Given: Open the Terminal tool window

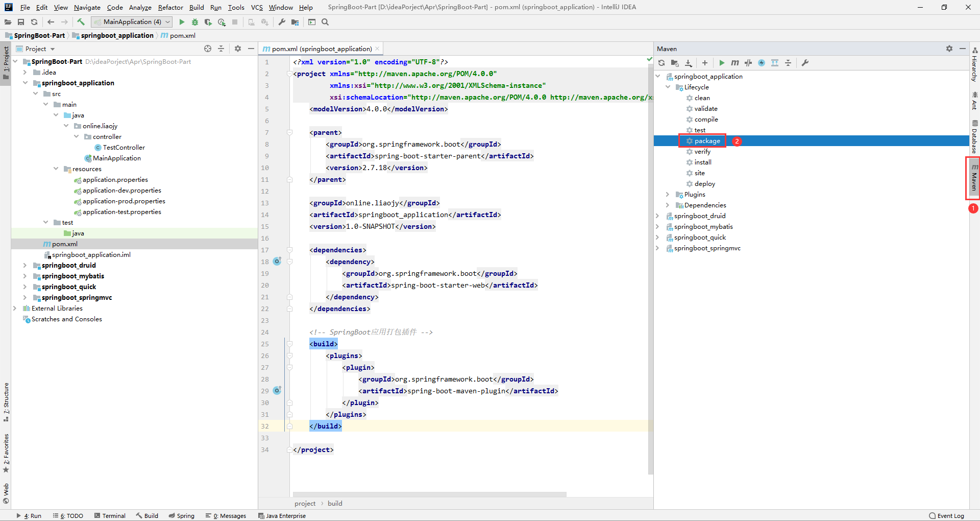Looking at the screenshot, I should [x=110, y=515].
